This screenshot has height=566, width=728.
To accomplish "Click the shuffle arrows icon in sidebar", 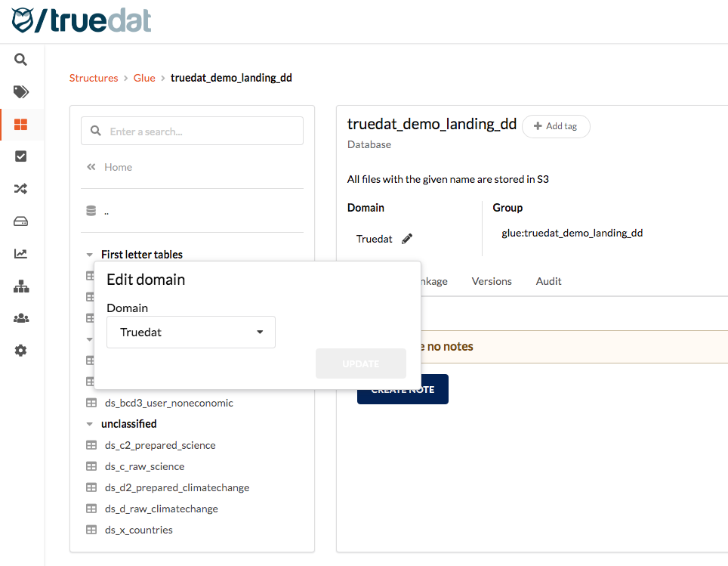I will (21, 189).
